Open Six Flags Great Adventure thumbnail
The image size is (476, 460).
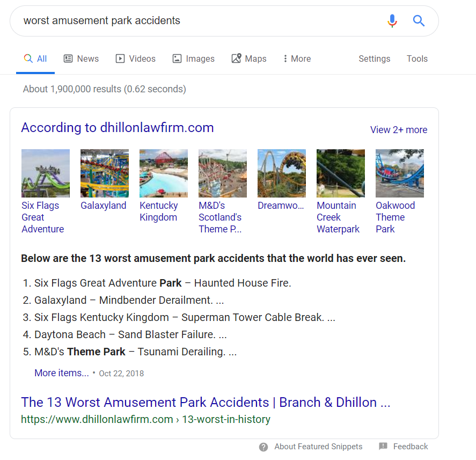coord(46,173)
